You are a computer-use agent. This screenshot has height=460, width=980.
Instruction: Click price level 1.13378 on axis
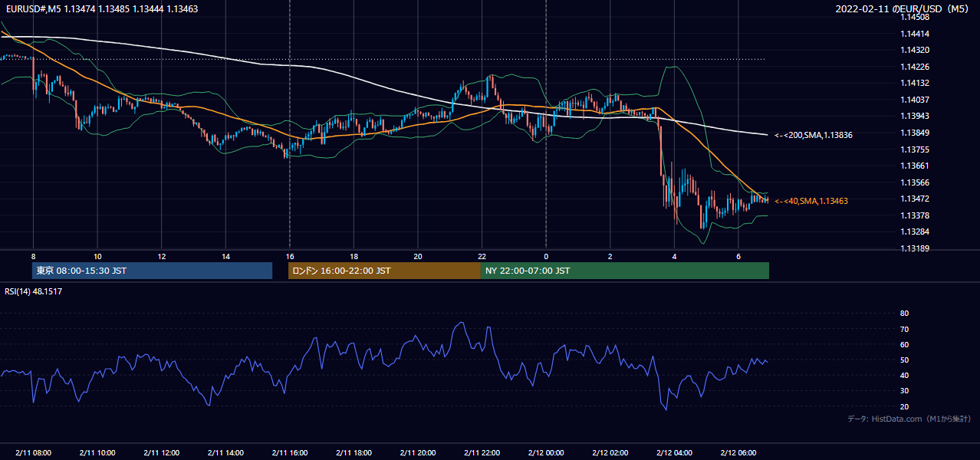click(915, 215)
